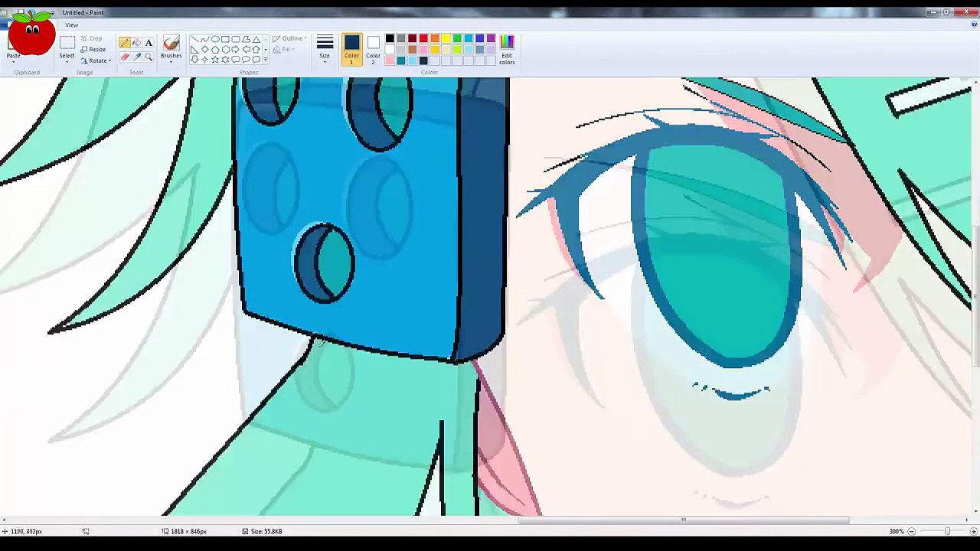The width and height of the screenshot is (980, 551).
Task: Select the Magnifier tool
Action: coord(149,57)
